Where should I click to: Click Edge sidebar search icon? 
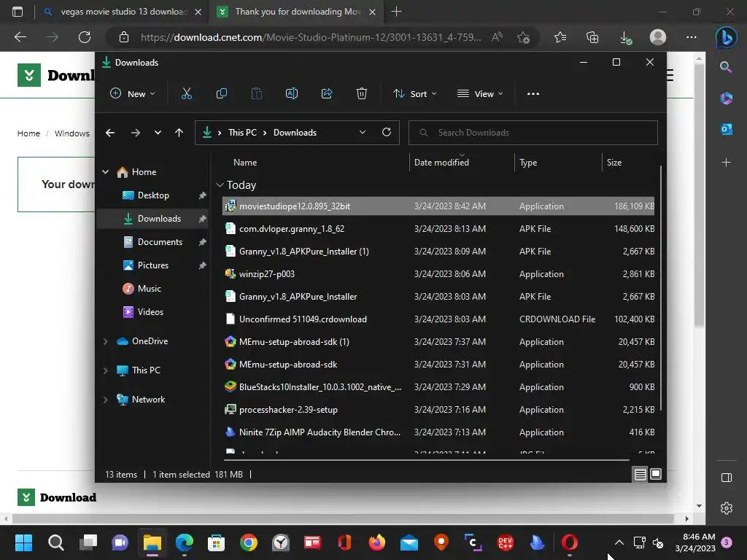click(726, 67)
